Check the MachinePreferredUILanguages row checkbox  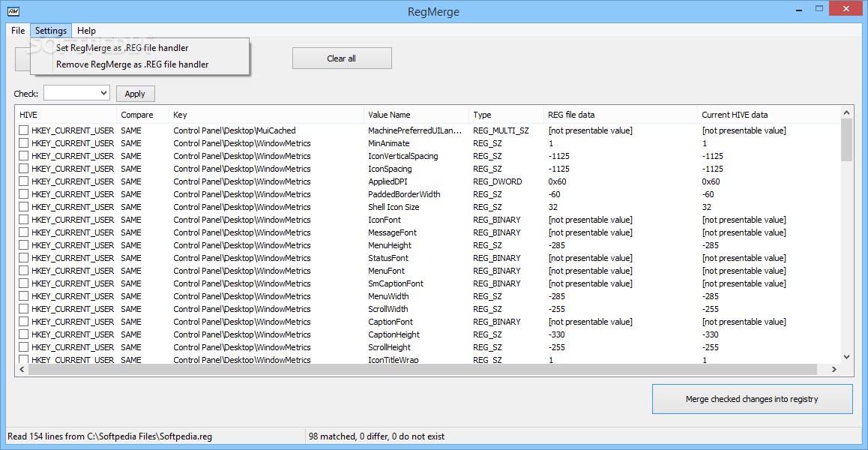tap(24, 130)
